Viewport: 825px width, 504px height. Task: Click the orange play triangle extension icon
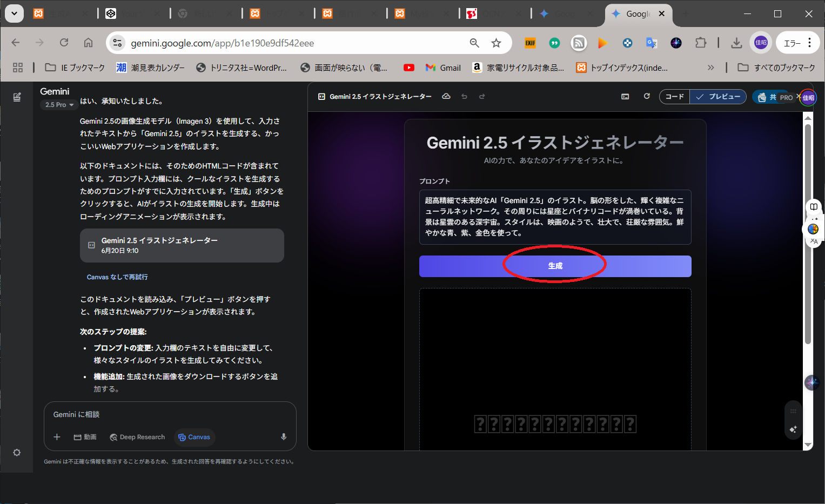pyautogui.click(x=603, y=43)
